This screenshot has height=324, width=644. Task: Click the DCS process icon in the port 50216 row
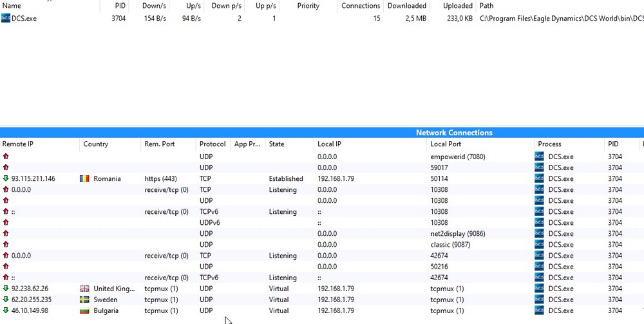click(x=539, y=267)
